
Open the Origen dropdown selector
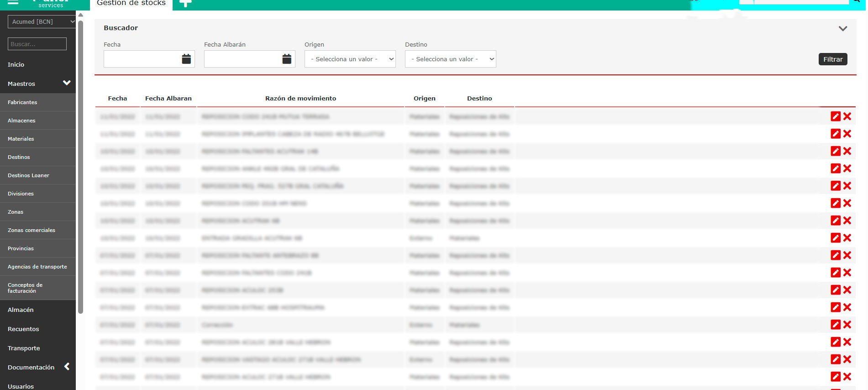350,59
